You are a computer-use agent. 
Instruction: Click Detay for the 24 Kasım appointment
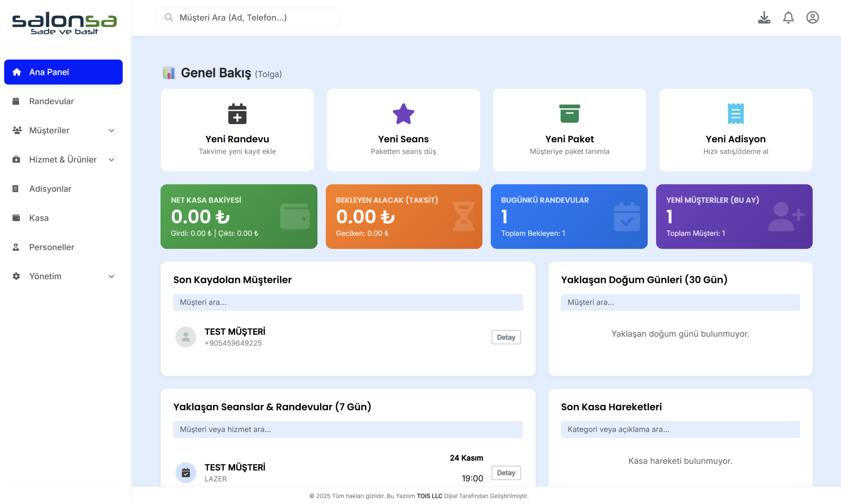[x=506, y=473]
